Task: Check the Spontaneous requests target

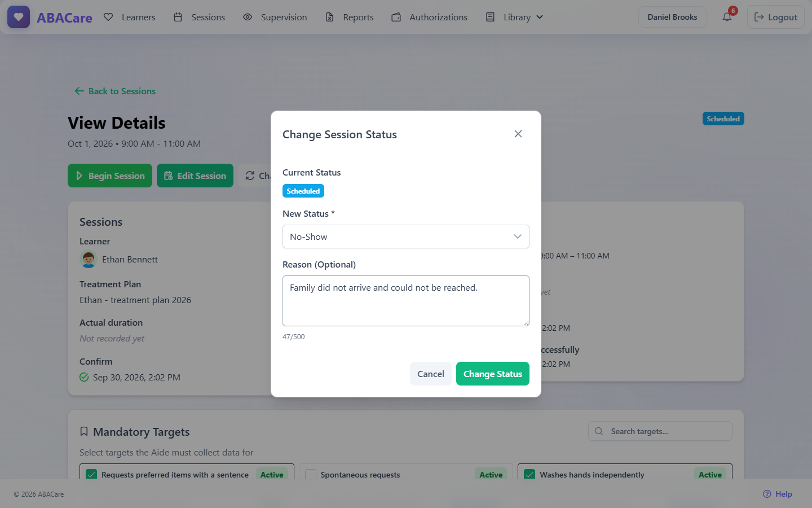Action: (311, 475)
